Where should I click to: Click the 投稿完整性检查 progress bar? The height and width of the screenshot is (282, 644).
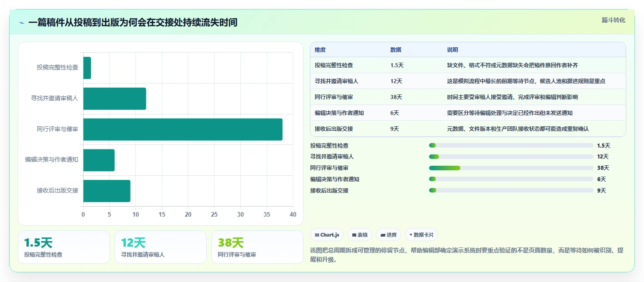coord(511,145)
